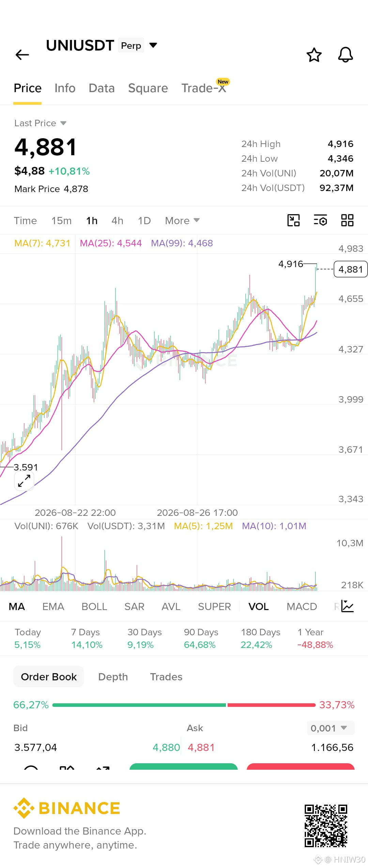The height and width of the screenshot is (868, 368).
Task: Select the Time chart interval
Action: (25, 220)
